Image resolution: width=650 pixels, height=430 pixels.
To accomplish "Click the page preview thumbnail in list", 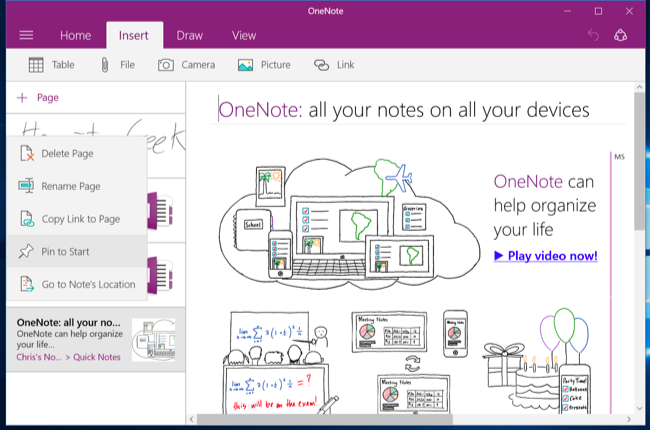I will click(x=153, y=340).
